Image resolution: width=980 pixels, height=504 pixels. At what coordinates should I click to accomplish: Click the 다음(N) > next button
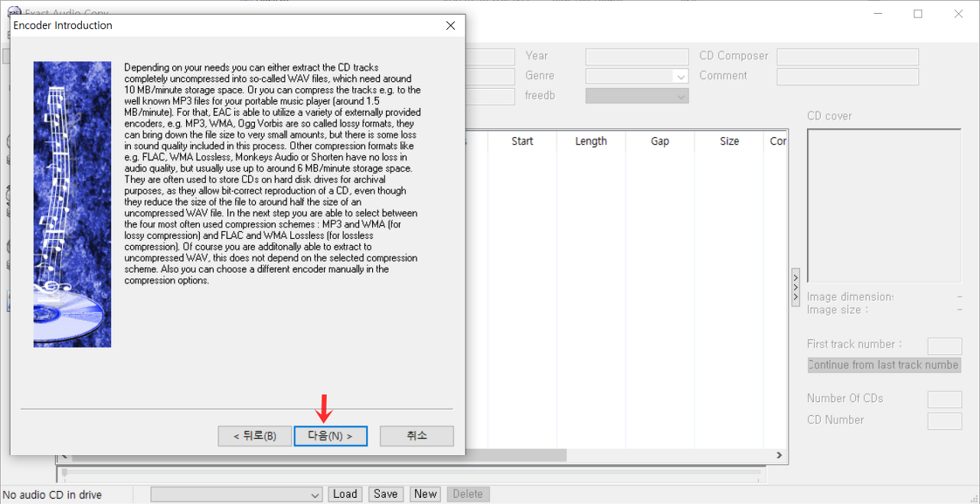click(331, 436)
